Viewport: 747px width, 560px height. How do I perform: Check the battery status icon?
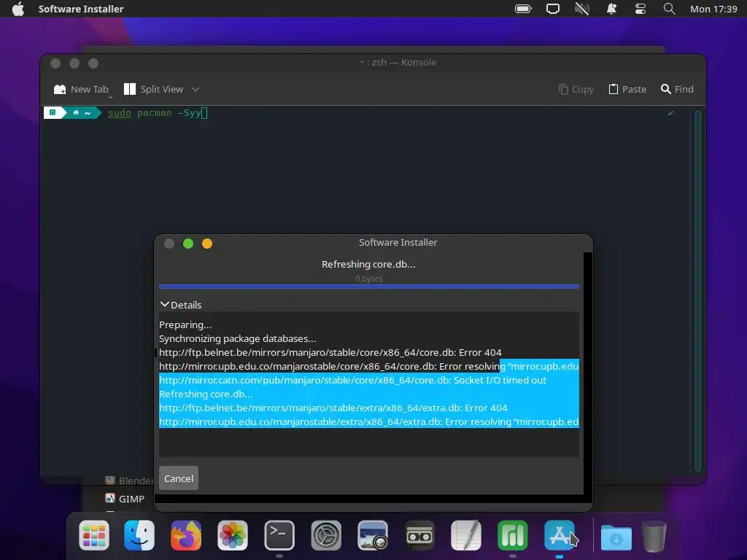tap(523, 9)
